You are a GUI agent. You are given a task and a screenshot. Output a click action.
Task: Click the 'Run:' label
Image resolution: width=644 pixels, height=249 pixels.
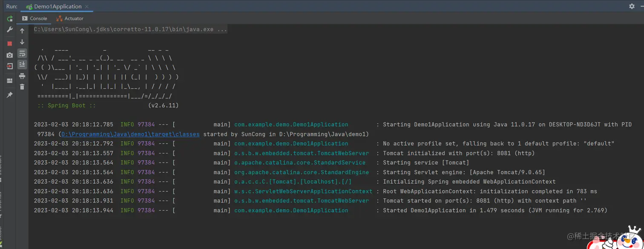point(11,6)
